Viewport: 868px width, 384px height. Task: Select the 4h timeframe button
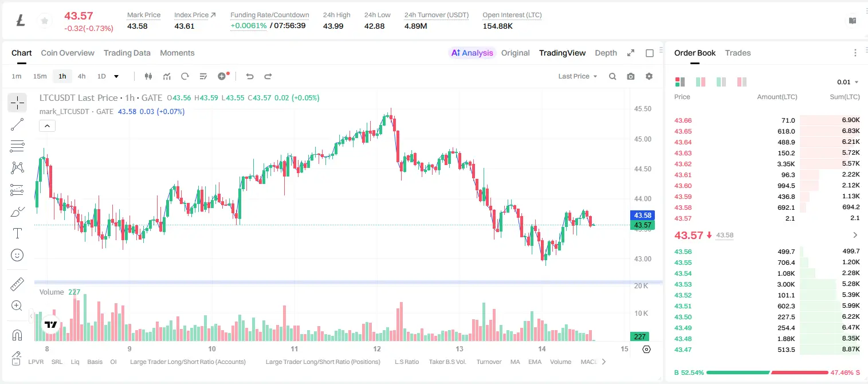[x=81, y=76]
